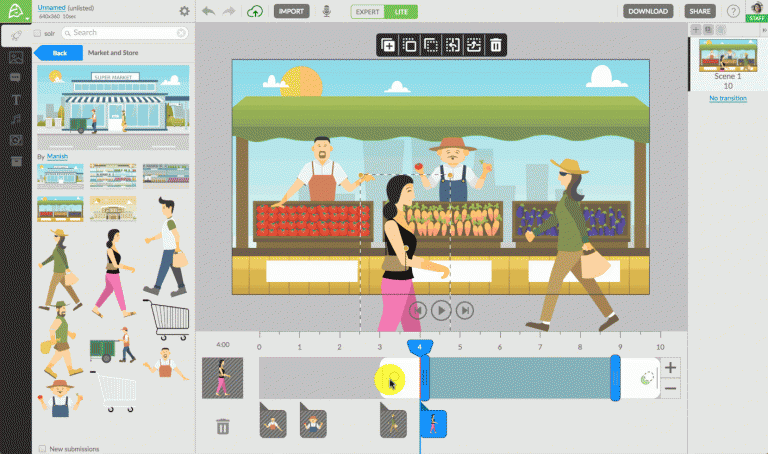The image size is (768, 454).
Task: Open the settings gear icon
Action: [x=184, y=11]
